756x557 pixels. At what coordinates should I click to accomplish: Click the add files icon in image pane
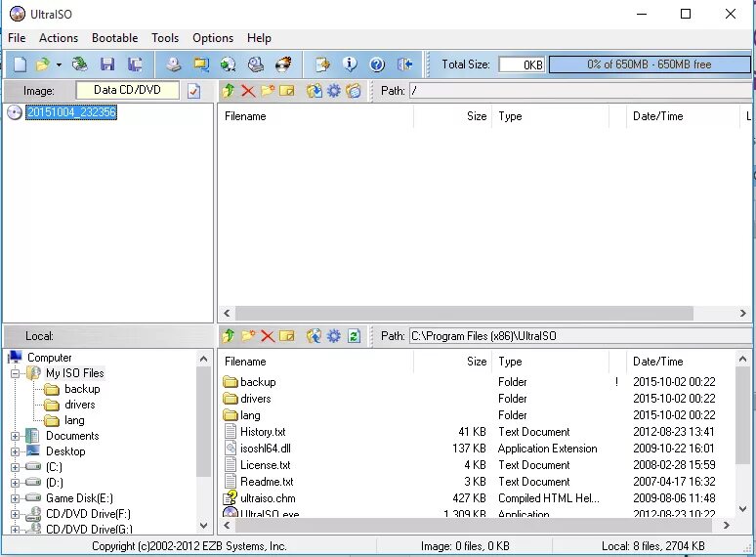click(315, 90)
